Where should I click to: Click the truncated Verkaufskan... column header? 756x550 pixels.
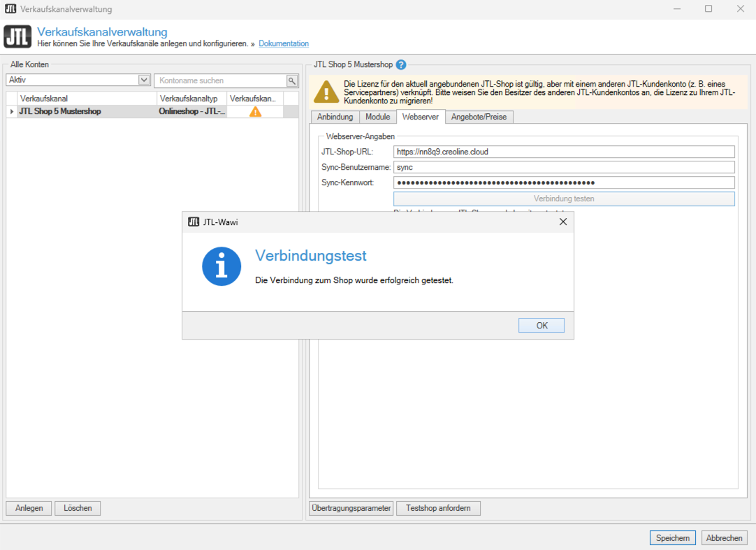click(x=255, y=99)
